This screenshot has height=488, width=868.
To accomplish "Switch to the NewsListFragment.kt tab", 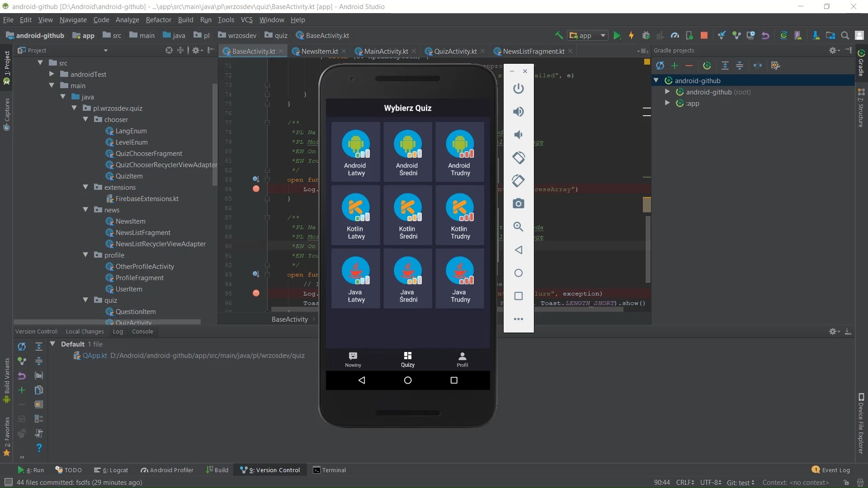I will [x=533, y=51].
